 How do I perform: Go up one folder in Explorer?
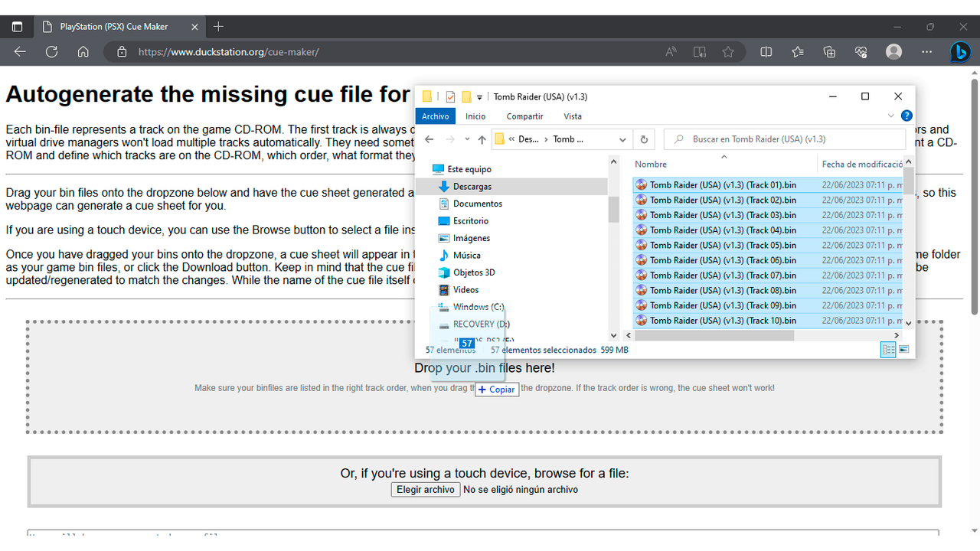[482, 139]
